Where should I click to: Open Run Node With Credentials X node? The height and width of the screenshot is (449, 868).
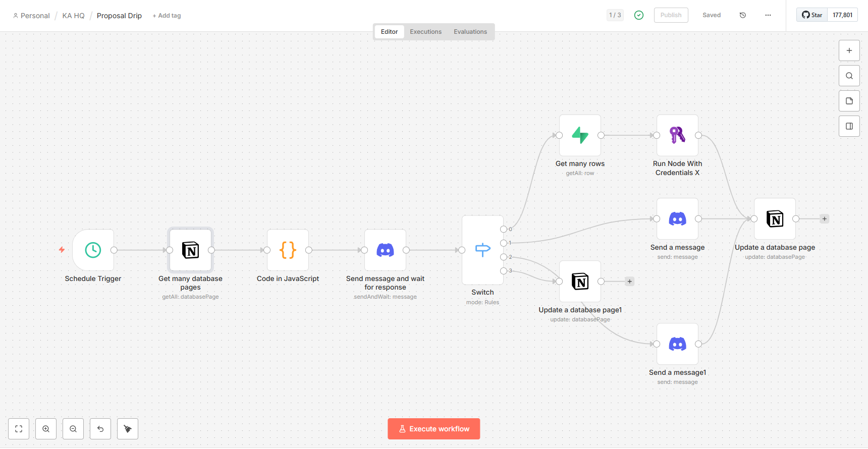point(677,135)
